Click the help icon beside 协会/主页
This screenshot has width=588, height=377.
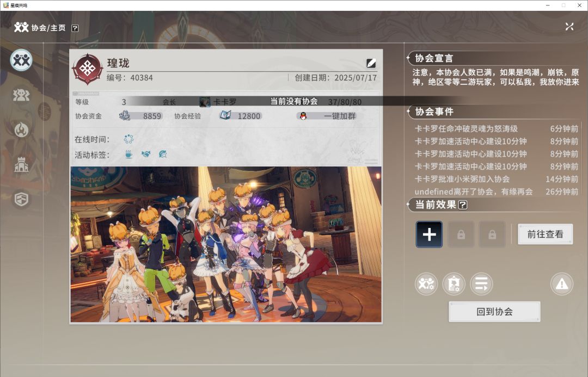(x=75, y=28)
